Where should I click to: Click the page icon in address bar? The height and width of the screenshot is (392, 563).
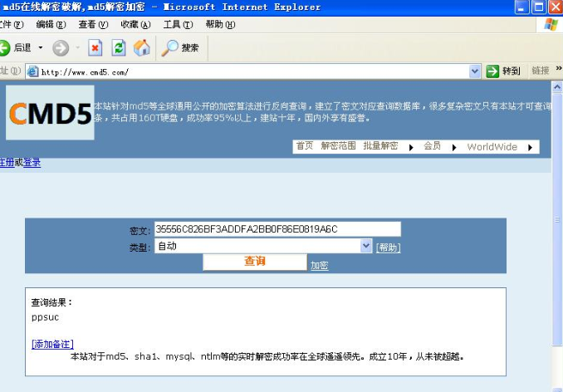(32, 71)
